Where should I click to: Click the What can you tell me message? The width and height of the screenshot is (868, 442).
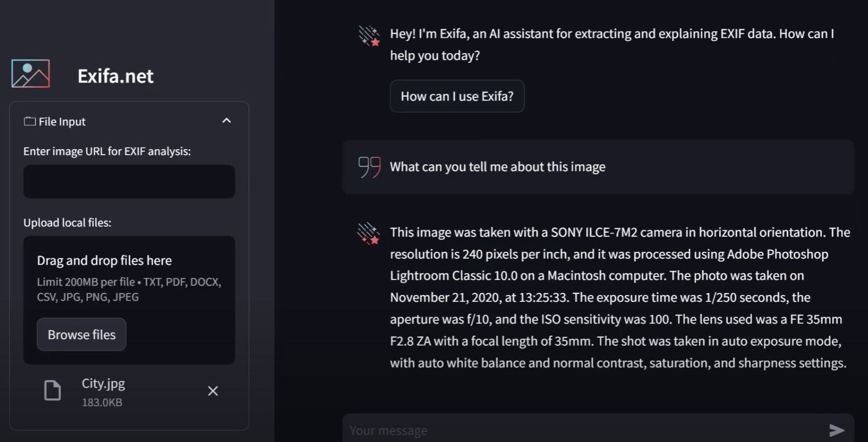click(x=497, y=167)
